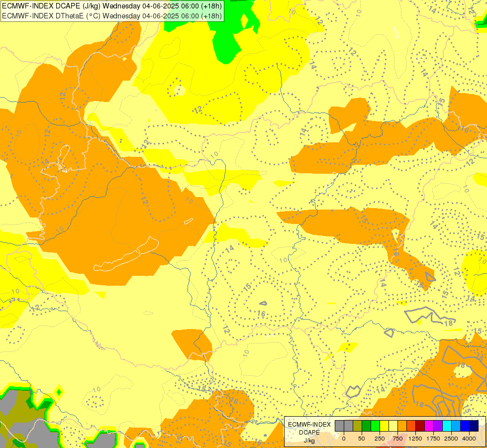Image resolution: width=487 pixels, height=448 pixels.
Task: Click the bright green legend swatch
Action: click(x=375, y=426)
